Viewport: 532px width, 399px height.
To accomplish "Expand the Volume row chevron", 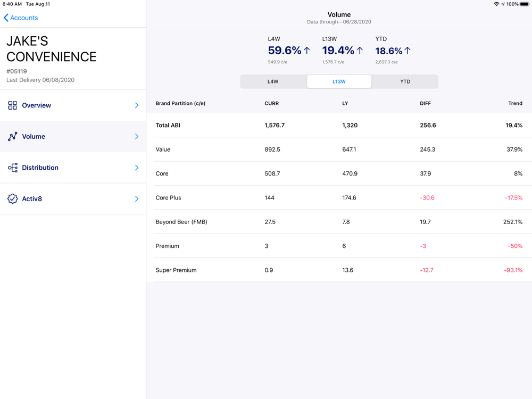I will pyautogui.click(x=137, y=136).
